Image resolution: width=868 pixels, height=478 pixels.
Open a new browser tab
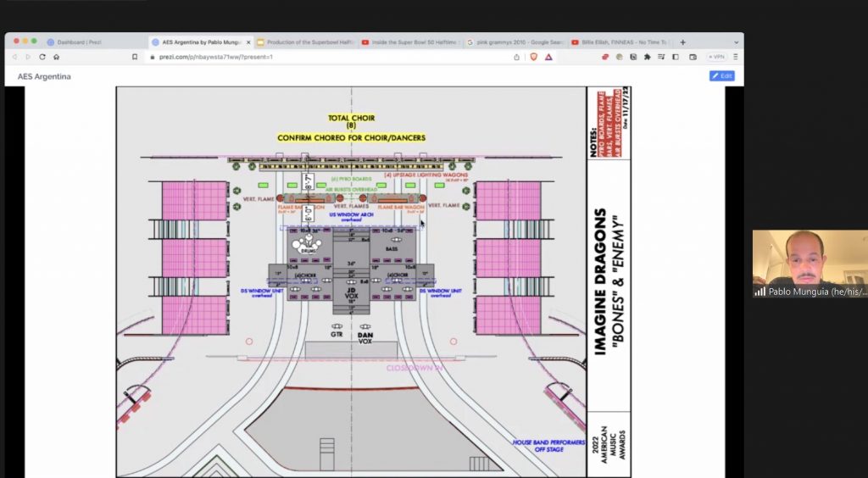click(x=683, y=42)
